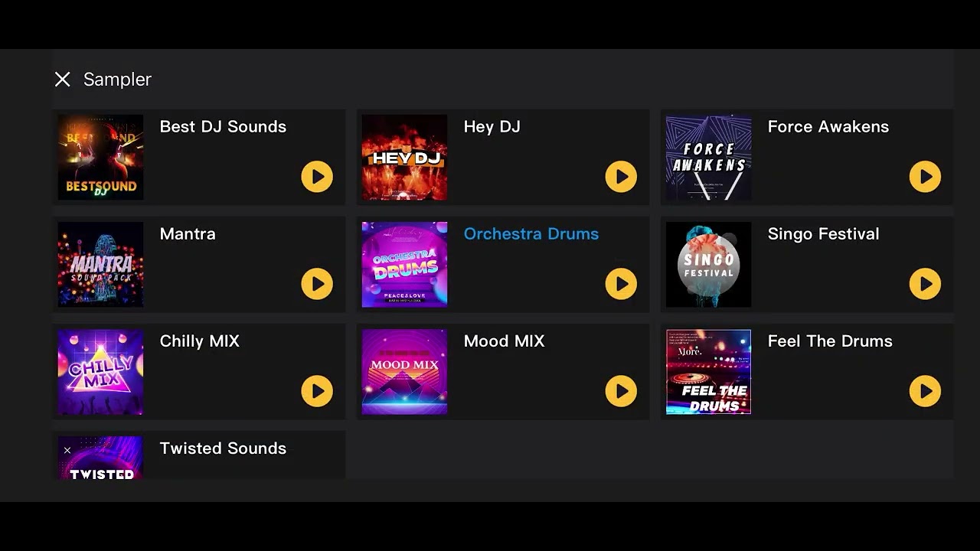Close the Sampler panel with the X icon
Viewport: 980px width, 551px height.
(x=63, y=80)
